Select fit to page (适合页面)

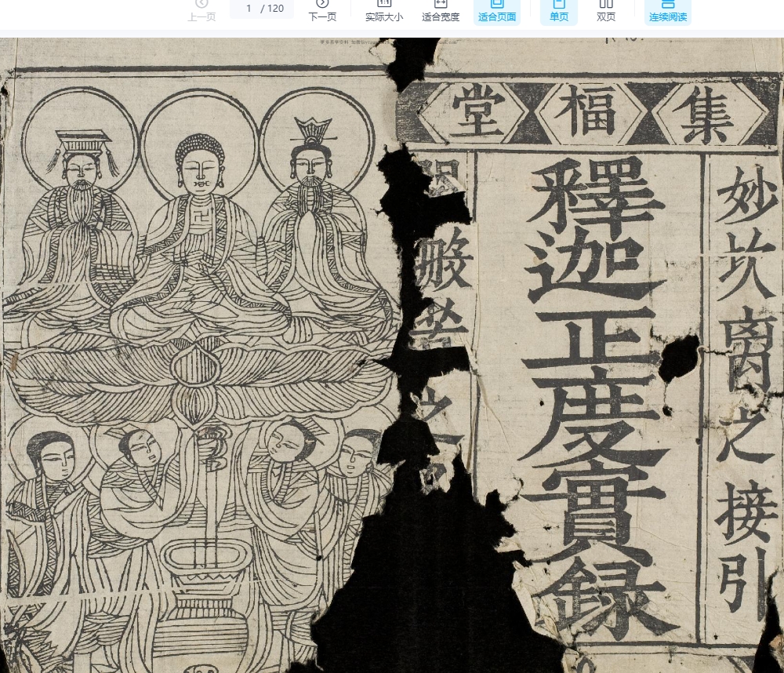[497, 10]
